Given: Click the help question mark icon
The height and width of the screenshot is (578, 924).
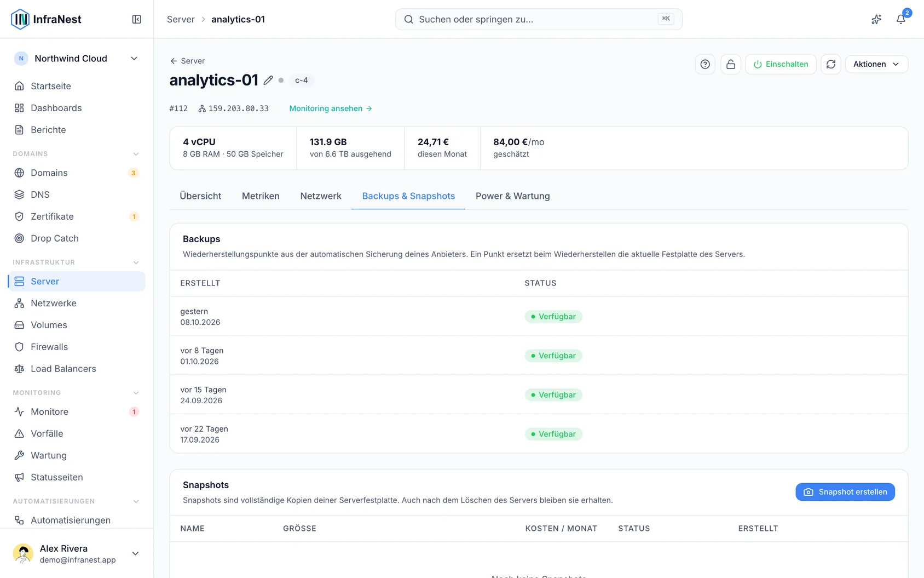Looking at the screenshot, I should [705, 64].
